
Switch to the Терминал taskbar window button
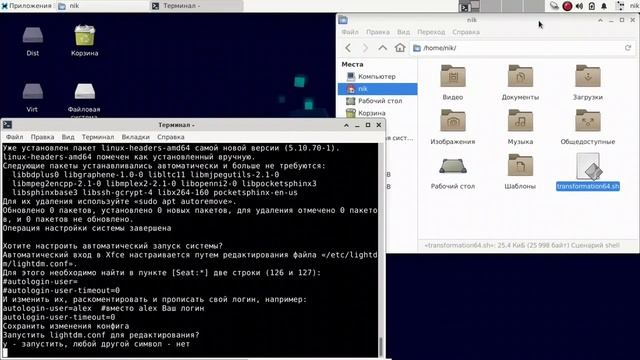197,6
